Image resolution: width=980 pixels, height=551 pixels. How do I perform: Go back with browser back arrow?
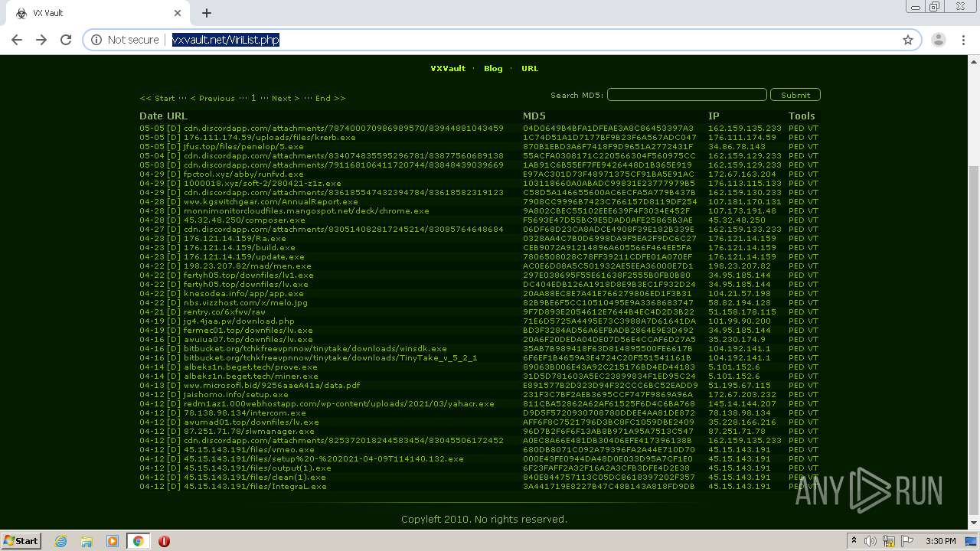click(x=17, y=40)
